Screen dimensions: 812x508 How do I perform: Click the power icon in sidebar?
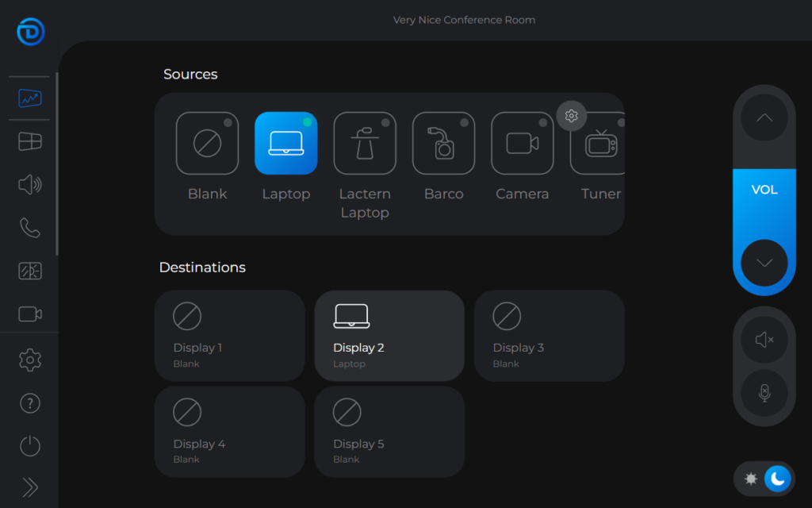click(29, 445)
